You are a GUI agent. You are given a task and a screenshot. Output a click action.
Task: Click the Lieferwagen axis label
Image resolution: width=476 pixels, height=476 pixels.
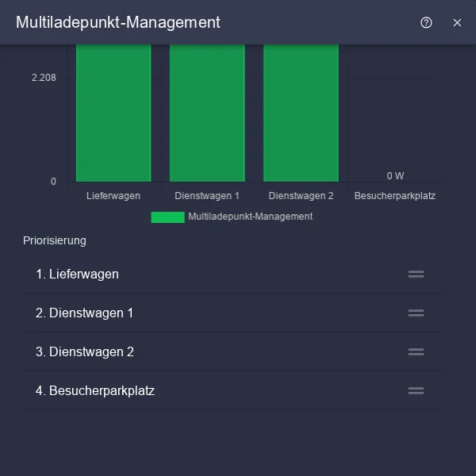point(113,196)
